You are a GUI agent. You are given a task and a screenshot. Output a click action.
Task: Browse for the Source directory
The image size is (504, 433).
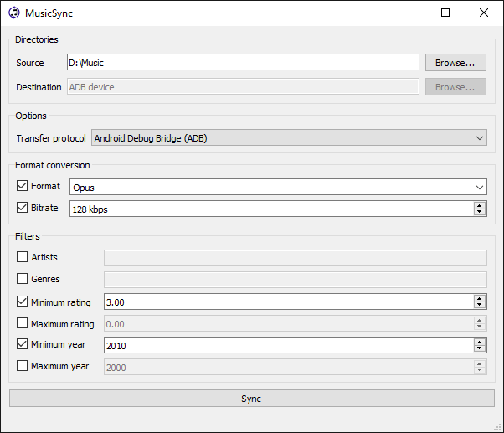[455, 63]
